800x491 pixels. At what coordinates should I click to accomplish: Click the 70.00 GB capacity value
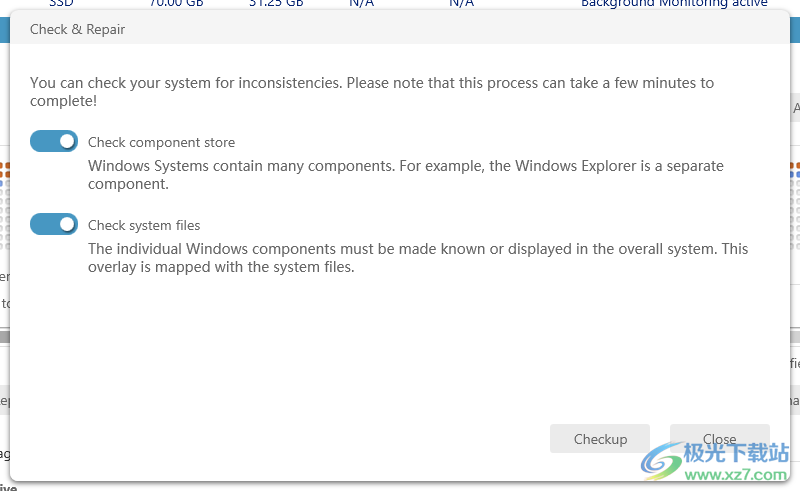tap(176, 4)
